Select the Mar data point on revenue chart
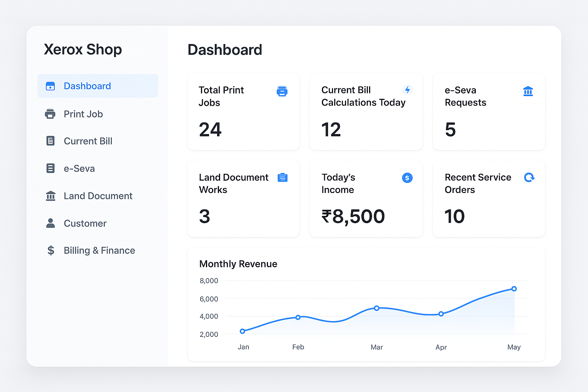This screenshot has height=392, width=588. tap(377, 308)
